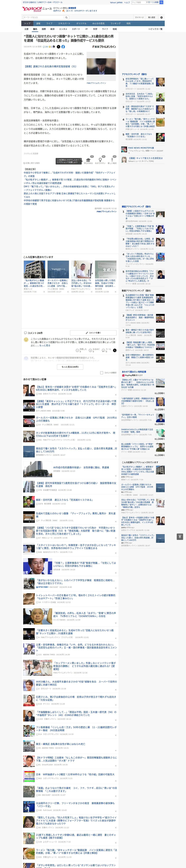Select the エンタメ category

pos(63,29)
